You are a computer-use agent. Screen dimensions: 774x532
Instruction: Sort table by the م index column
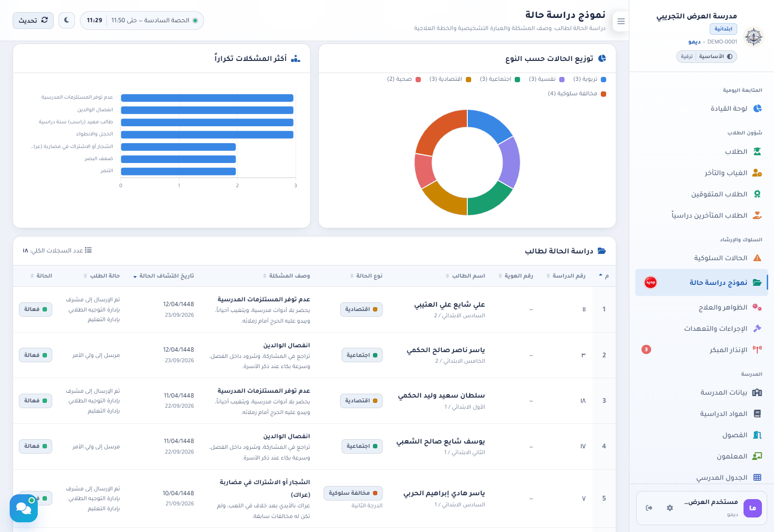click(604, 276)
